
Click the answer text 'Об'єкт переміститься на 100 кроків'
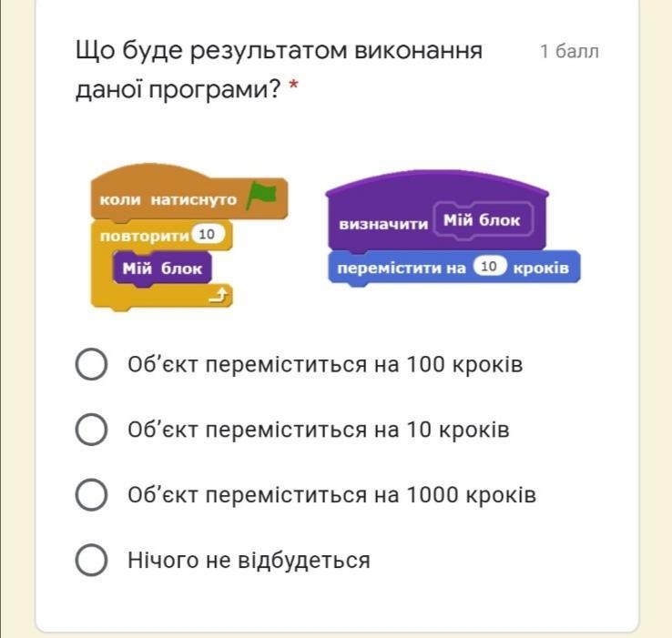[x=325, y=365]
